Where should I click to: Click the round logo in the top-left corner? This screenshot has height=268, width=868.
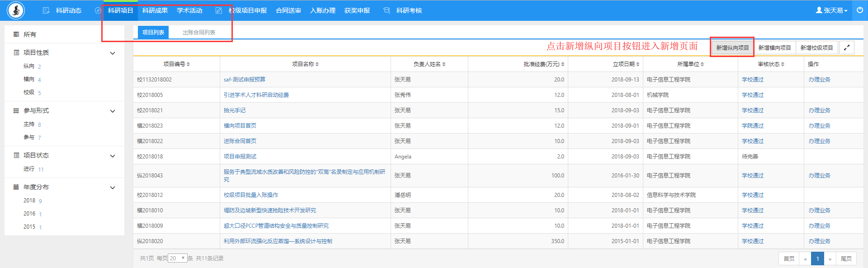[16, 10]
